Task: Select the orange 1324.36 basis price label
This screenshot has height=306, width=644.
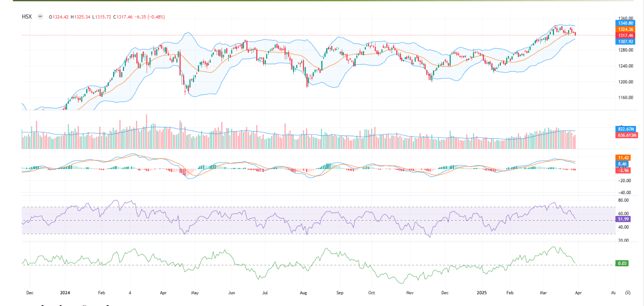Action: pyautogui.click(x=625, y=29)
